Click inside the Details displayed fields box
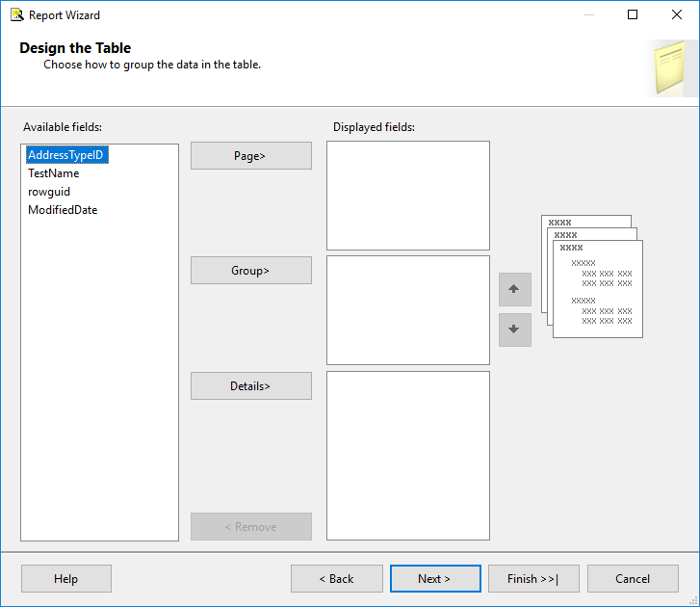Image resolution: width=700 pixels, height=607 pixels. tap(407, 456)
